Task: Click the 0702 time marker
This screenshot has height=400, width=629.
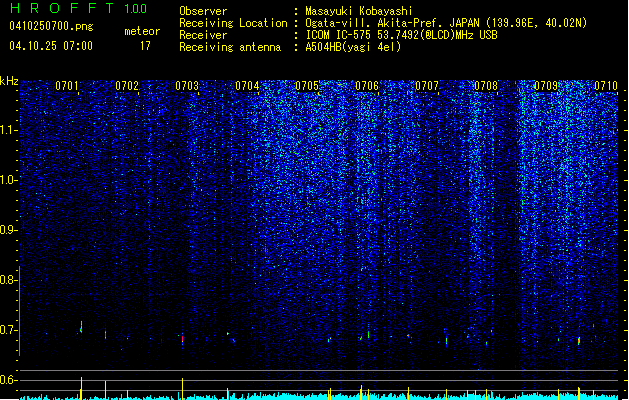Action: pos(127,85)
